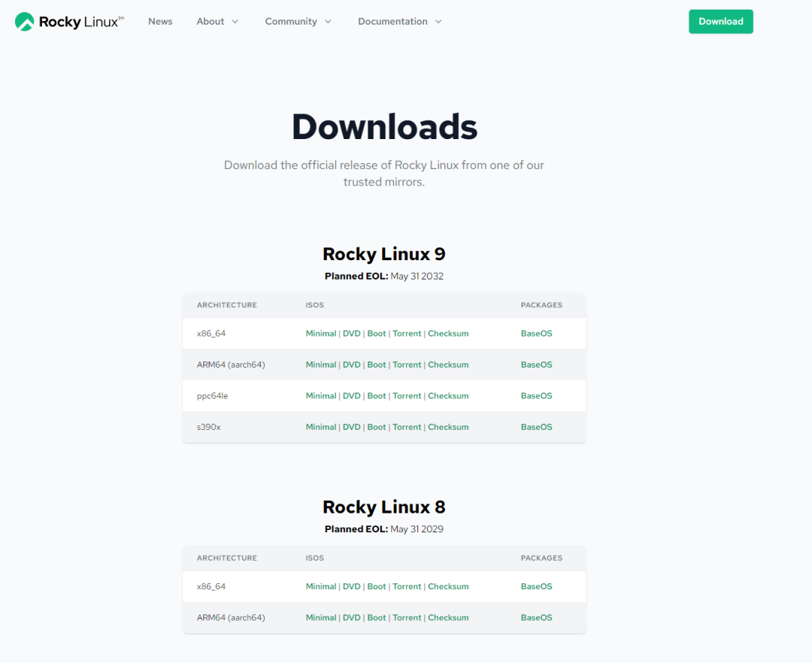
Task: Download the DVD ISO for ARM64 Rocky Linux 9
Action: pyautogui.click(x=351, y=364)
